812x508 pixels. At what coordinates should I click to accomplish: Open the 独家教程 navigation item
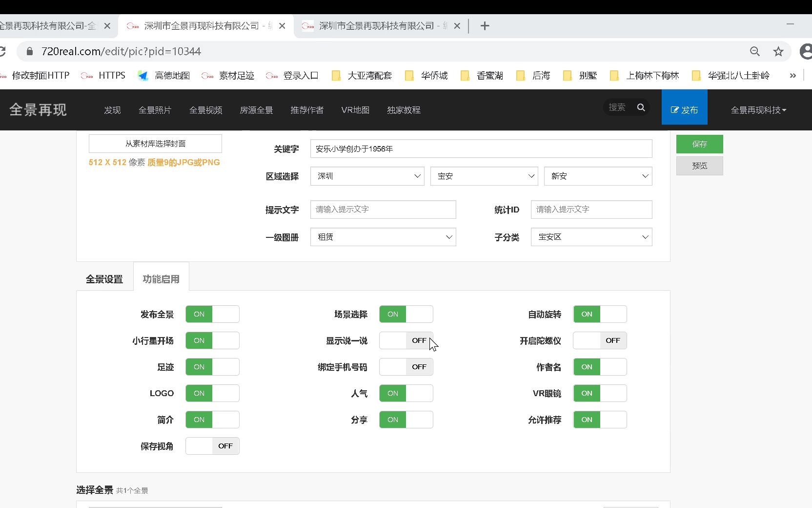pyautogui.click(x=404, y=110)
